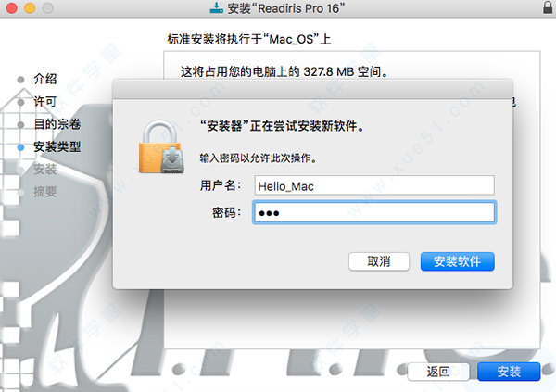Click the golden padlock authentication icon
This screenshot has width=556, height=392.
[161, 146]
